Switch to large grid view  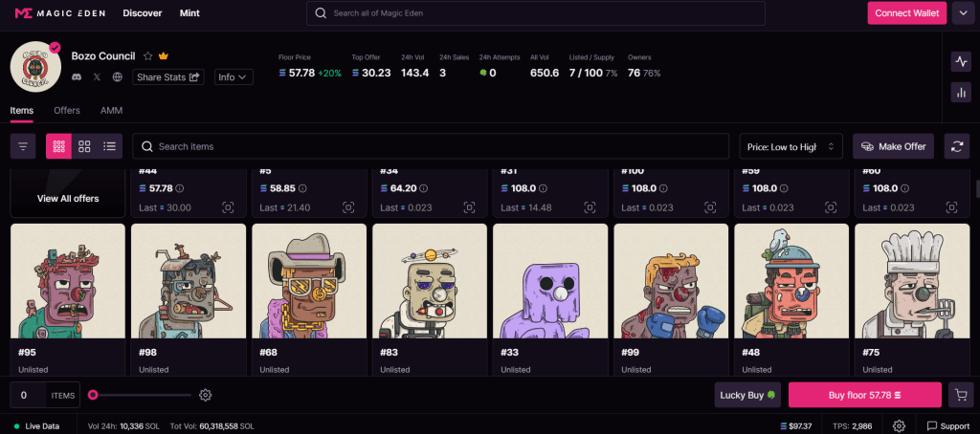84,146
